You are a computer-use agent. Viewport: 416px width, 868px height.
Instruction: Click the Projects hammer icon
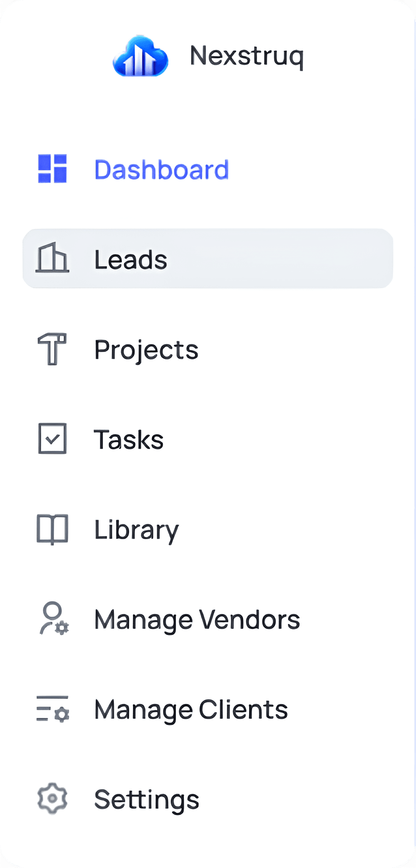click(51, 349)
